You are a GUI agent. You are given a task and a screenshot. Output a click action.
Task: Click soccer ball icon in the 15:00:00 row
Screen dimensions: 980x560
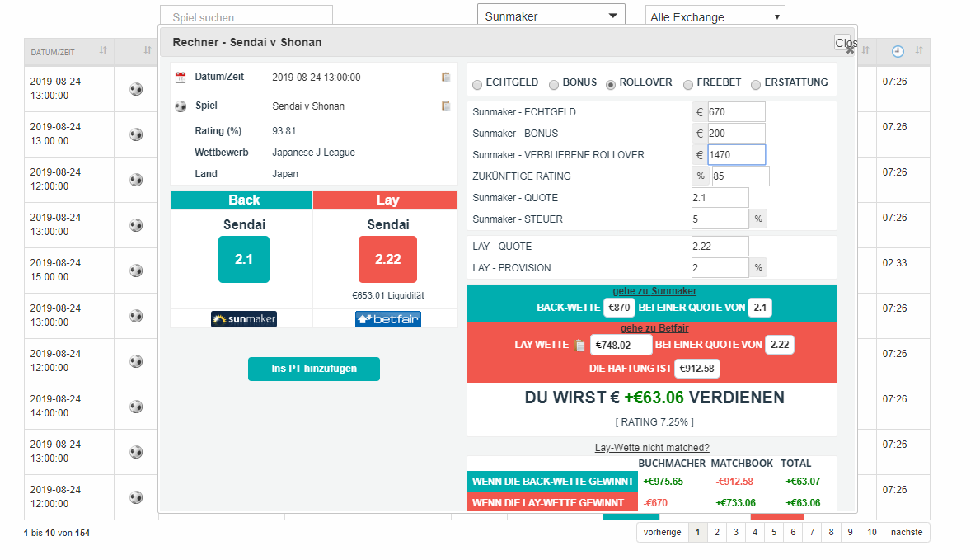[136, 271]
